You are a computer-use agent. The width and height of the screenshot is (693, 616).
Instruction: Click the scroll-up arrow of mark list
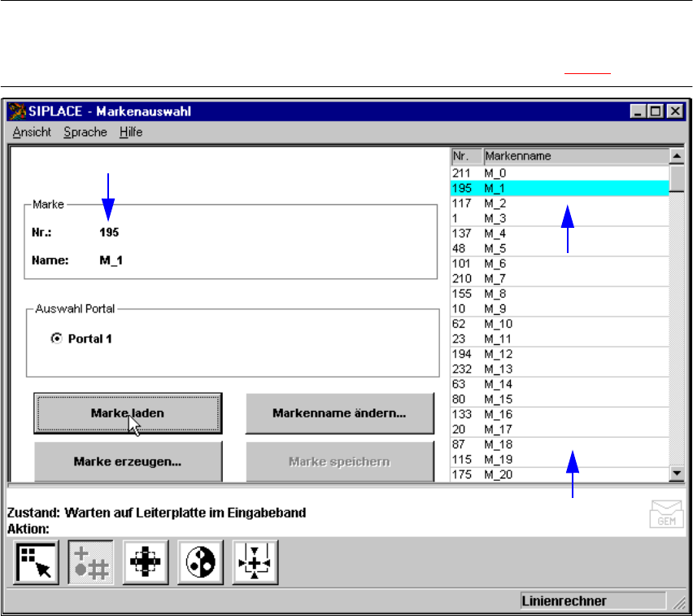pyautogui.click(x=675, y=155)
